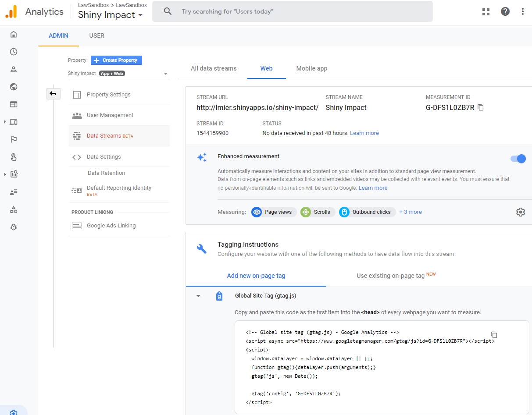This screenshot has height=415, width=532.
Task: Open the Shiny Impact account selector dropdown
Action: (111, 15)
